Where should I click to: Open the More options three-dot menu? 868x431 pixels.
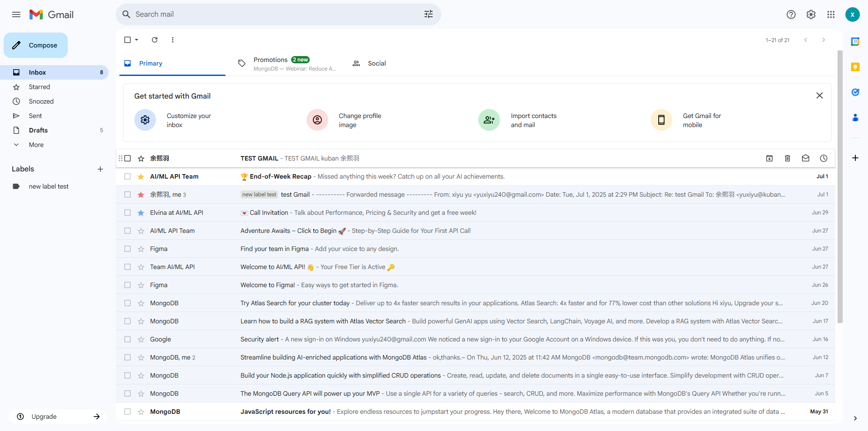[x=173, y=40]
